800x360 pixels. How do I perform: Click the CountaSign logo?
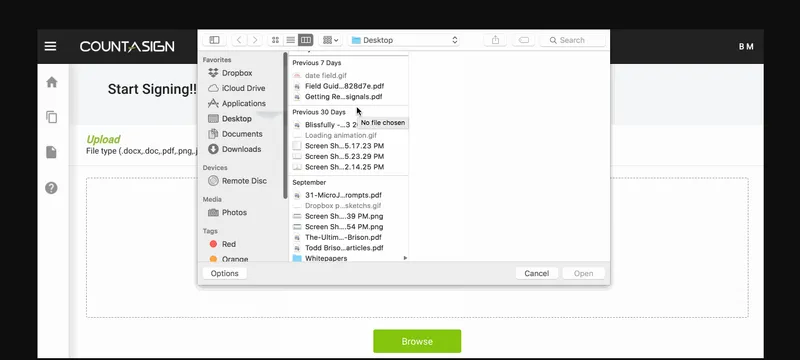127,46
